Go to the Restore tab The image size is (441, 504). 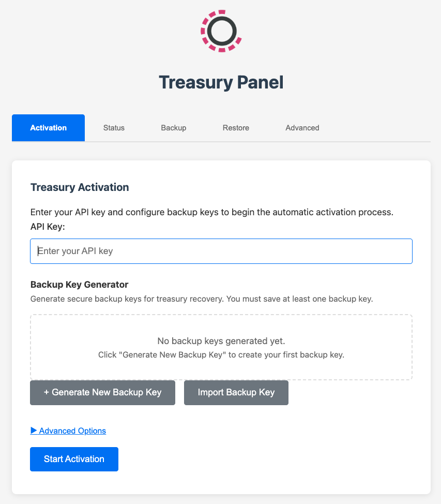point(236,128)
